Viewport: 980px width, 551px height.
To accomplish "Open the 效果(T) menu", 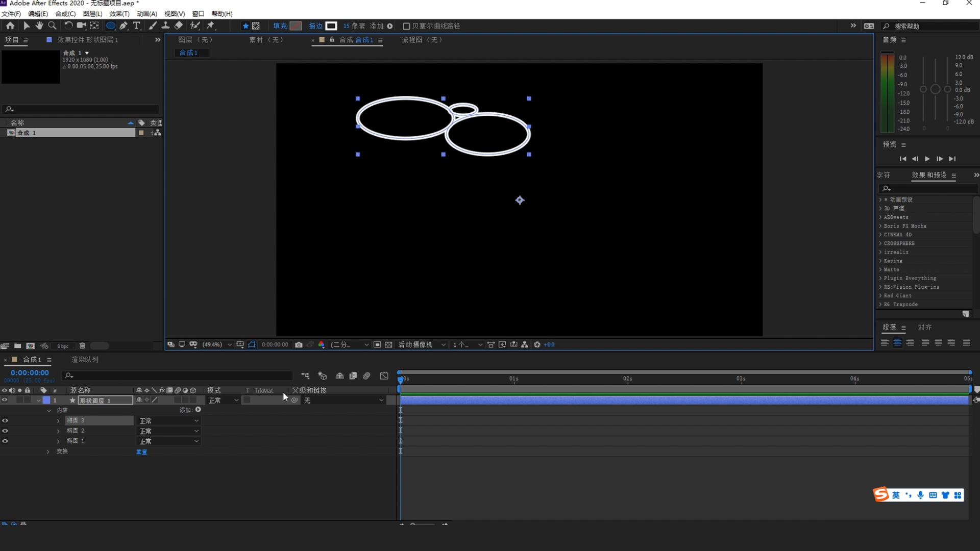I will pyautogui.click(x=119, y=14).
